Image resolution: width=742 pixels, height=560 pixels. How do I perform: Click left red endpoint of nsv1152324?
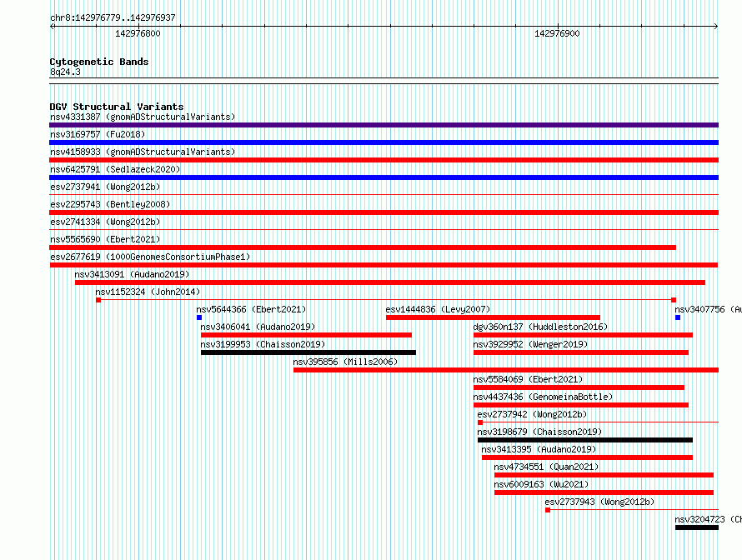98,300
